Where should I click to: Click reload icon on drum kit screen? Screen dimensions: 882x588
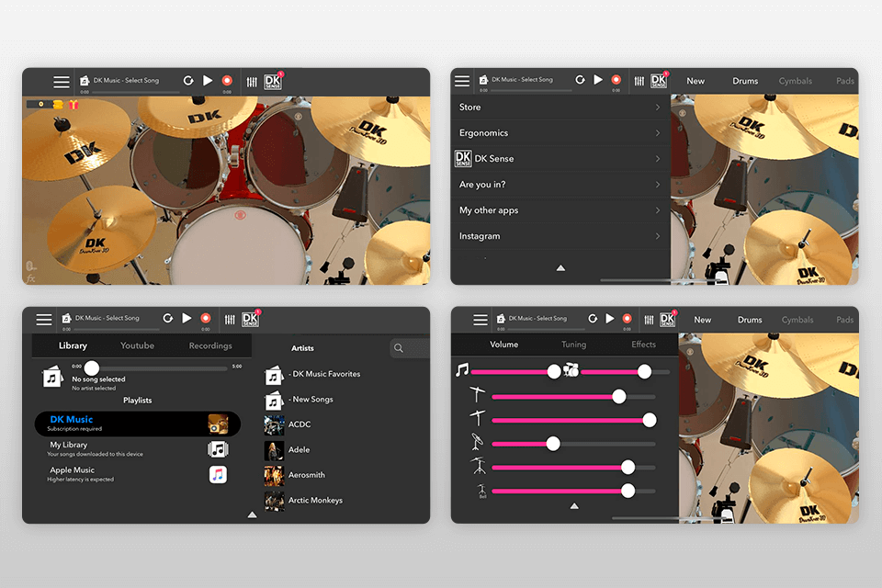[x=188, y=81]
